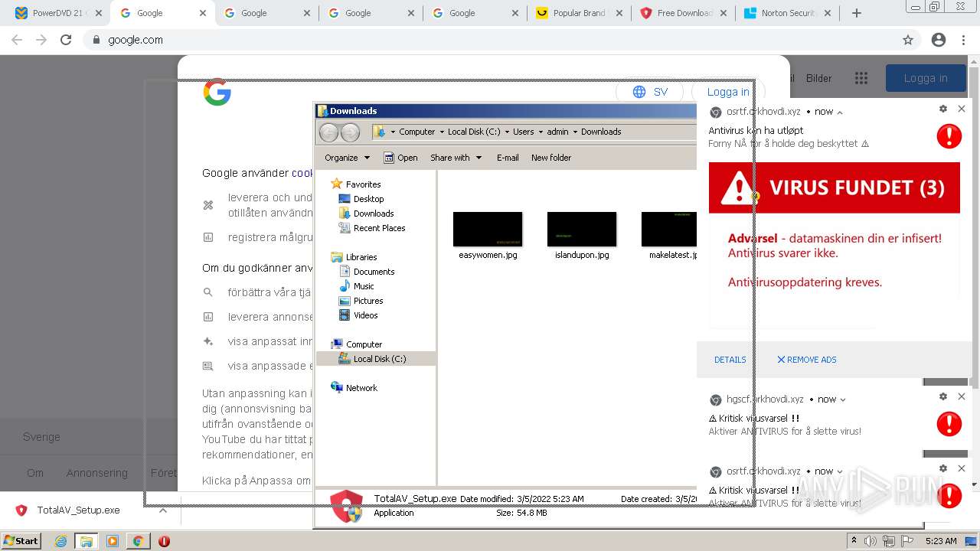The image size is (980, 551).
Task: Go back using Chrome's back arrow
Action: pyautogui.click(x=17, y=40)
